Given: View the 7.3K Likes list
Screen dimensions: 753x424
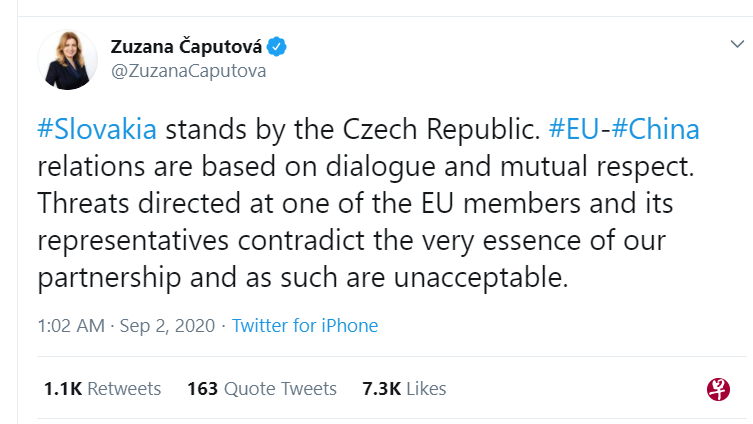Looking at the screenshot, I should point(405,388).
